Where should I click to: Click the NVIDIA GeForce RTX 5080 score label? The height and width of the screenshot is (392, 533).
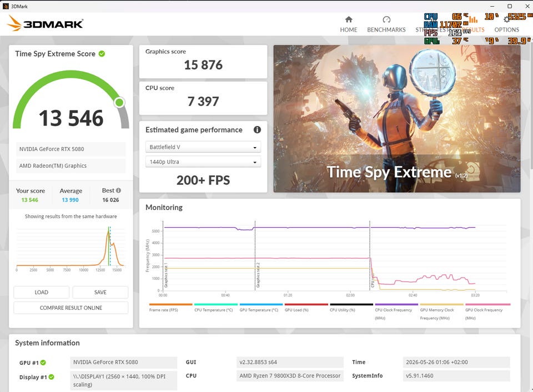[x=71, y=149]
